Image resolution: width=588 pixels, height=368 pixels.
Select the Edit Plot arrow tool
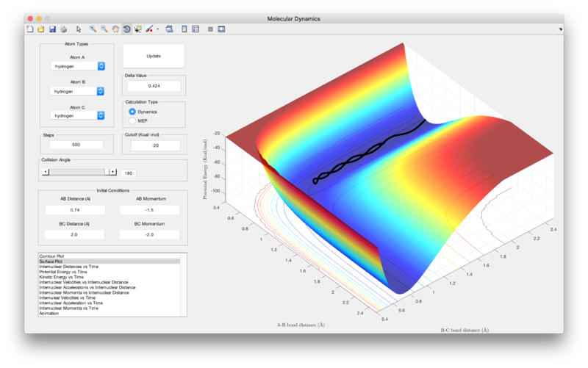(x=79, y=29)
